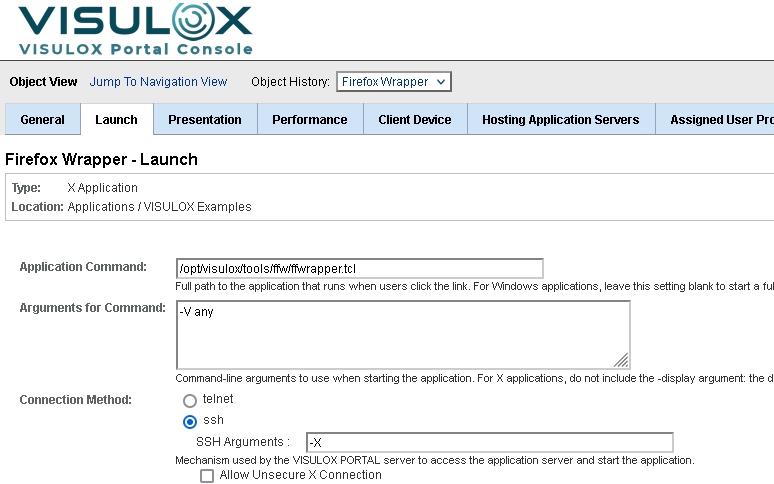Click the VISULOX Portal Console subtitle text
This screenshot has width=774, height=484.
tap(135, 49)
